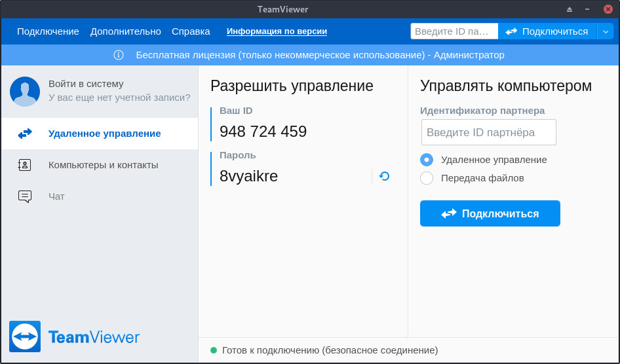
Task: Click the large blue Подключиться button
Action: point(490,213)
